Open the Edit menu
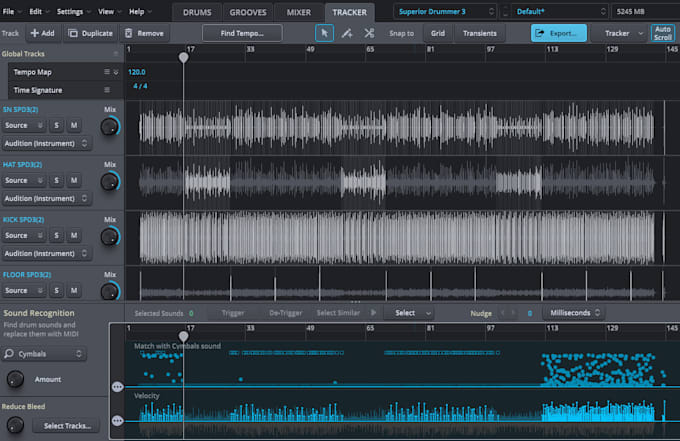This screenshot has width=680, height=441. point(39,12)
